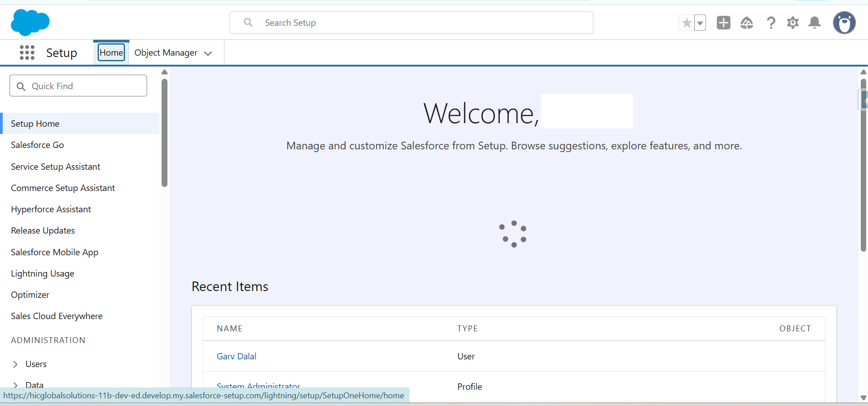Open the App Launcher grid icon

coord(27,53)
